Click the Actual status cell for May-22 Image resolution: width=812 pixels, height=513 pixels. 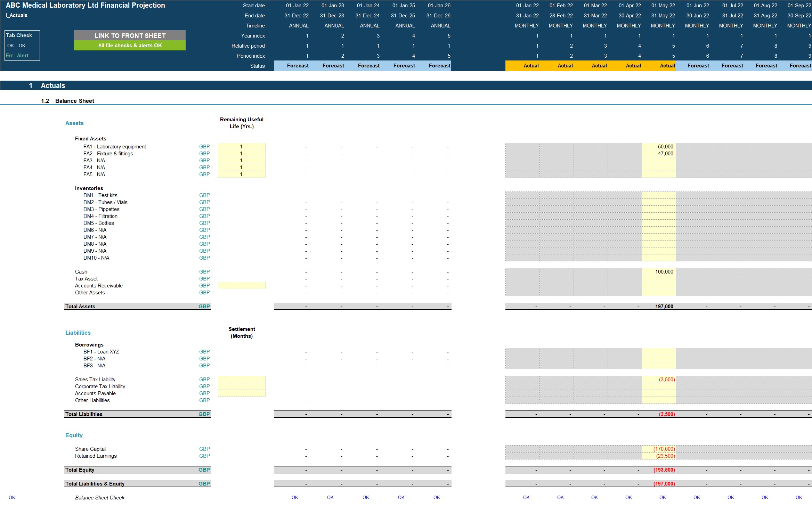pos(659,66)
